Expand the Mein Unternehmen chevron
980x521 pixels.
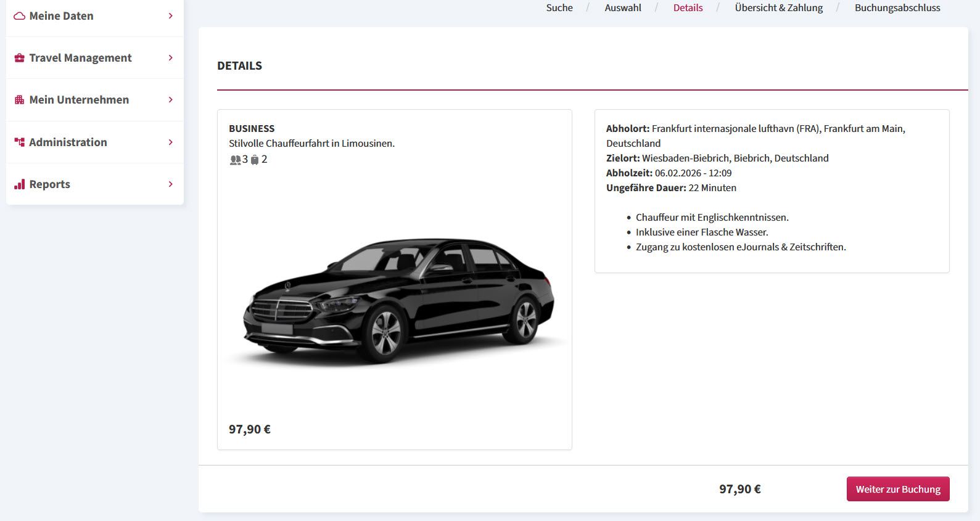[x=171, y=100]
